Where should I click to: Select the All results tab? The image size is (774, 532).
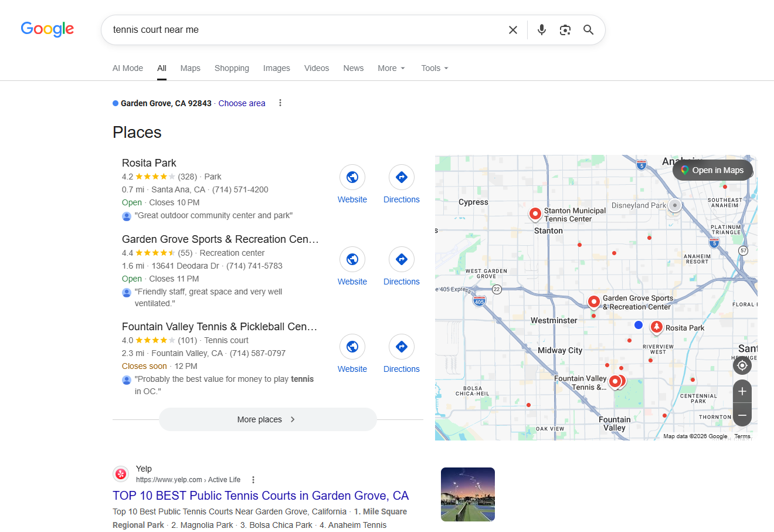point(162,68)
